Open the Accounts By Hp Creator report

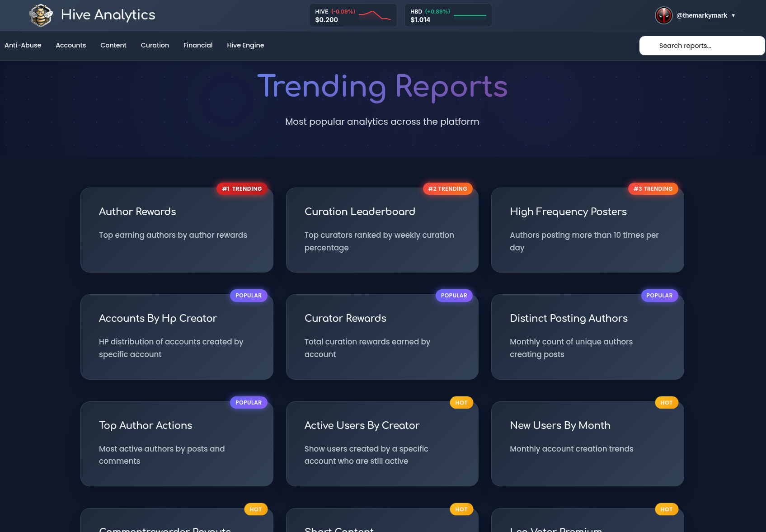[x=177, y=337]
